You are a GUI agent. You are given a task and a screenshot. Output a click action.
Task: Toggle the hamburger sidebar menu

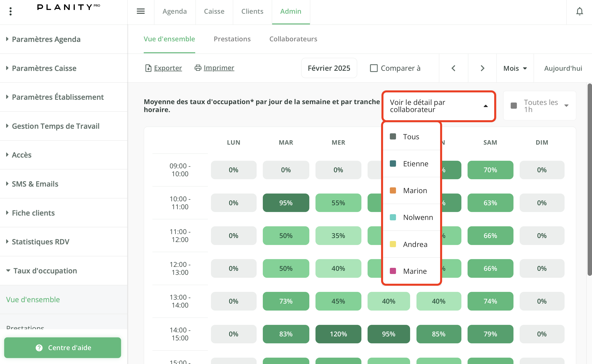[141, 11]
